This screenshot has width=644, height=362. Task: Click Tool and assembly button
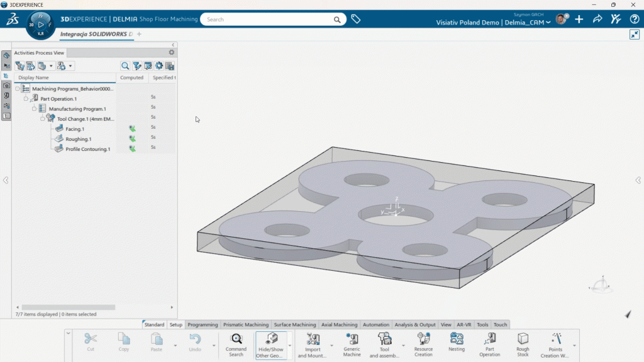(384, 345)
